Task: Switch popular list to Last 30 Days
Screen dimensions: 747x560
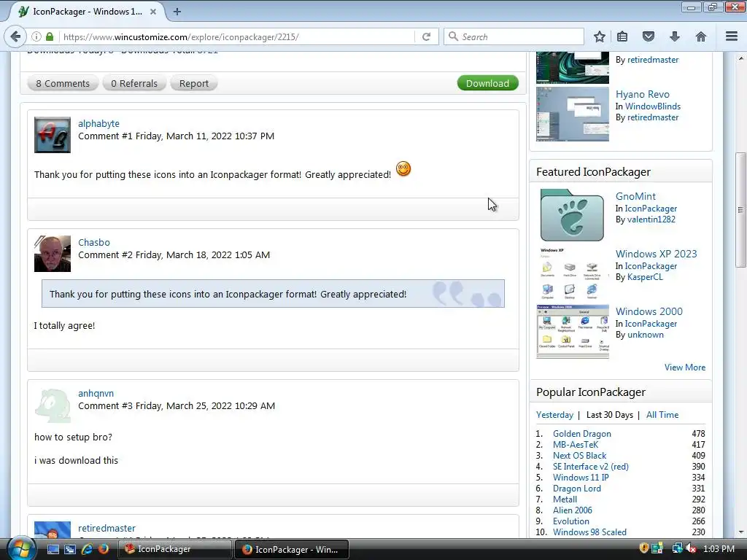Action: coord(609,415)
